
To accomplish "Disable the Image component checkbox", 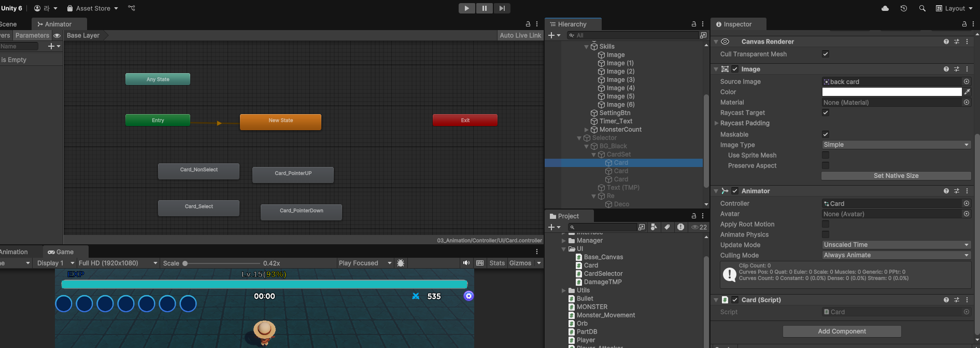I will click(735, 69).
